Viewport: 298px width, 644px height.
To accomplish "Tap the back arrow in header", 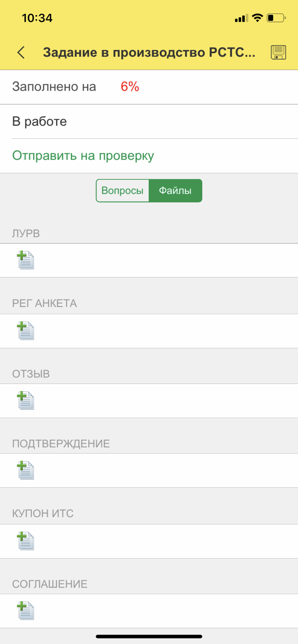I will (x=21, y=52).
